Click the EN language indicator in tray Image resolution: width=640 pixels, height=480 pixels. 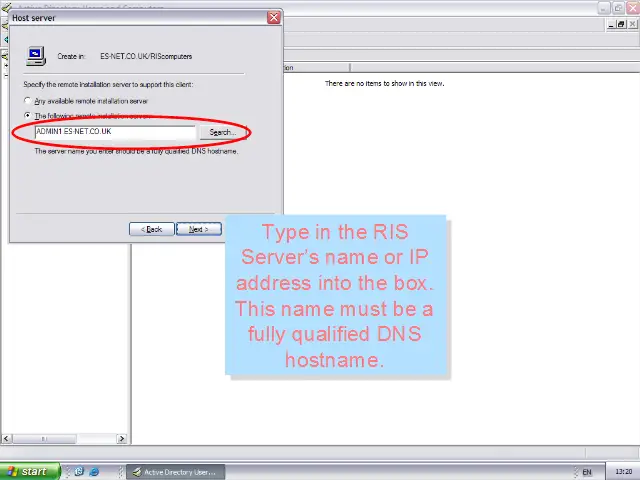coord(587,471)
